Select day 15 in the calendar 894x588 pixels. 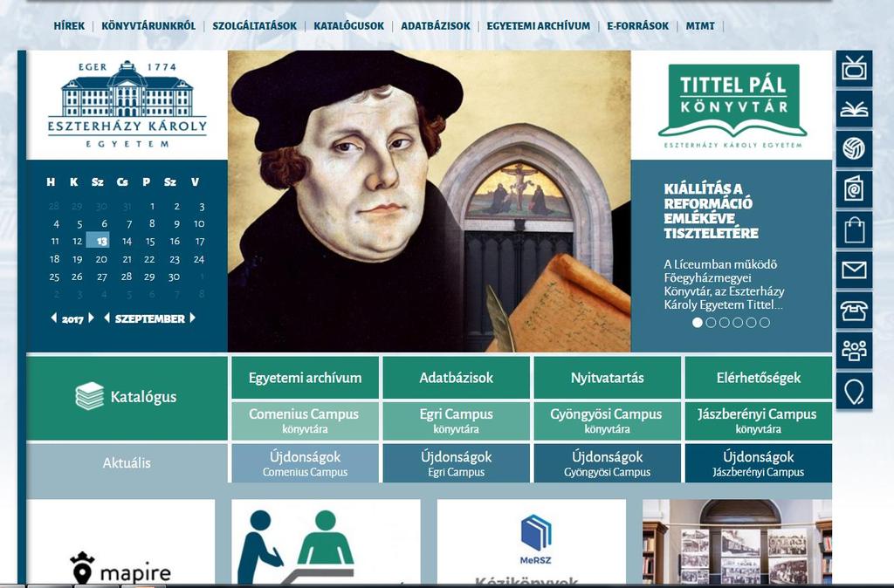coord(150,241)
